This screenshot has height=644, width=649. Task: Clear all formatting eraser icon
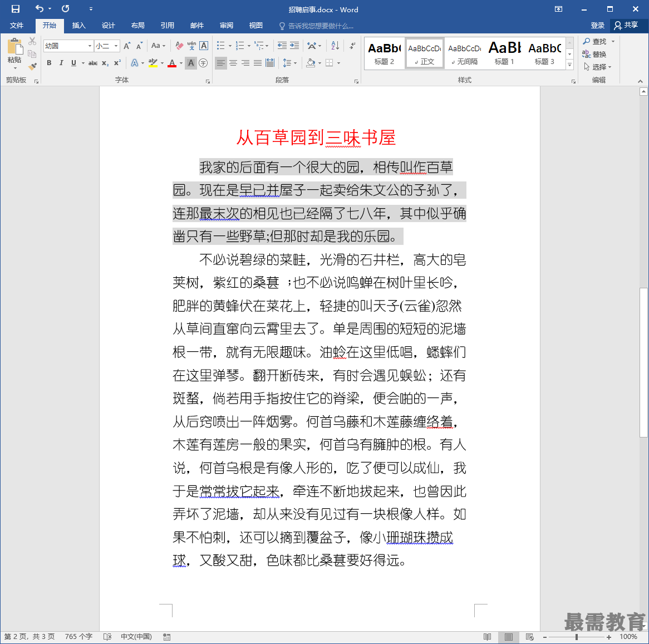(179, 46)
